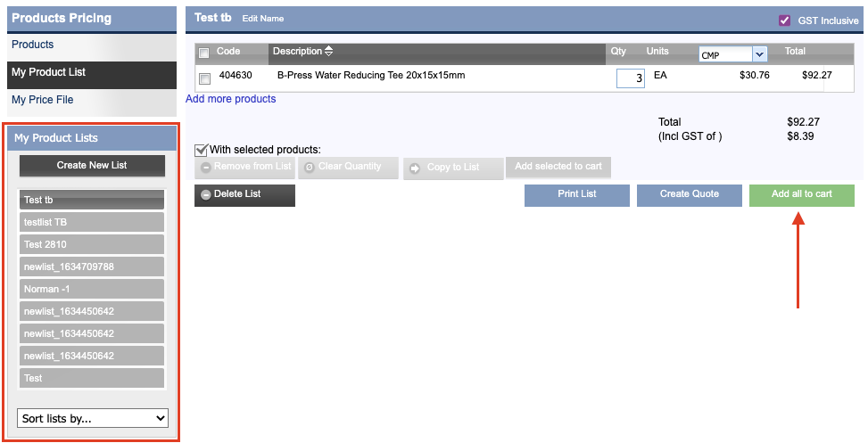Check the select-all box in table header

pyautogui.click(x=204, y=53)
